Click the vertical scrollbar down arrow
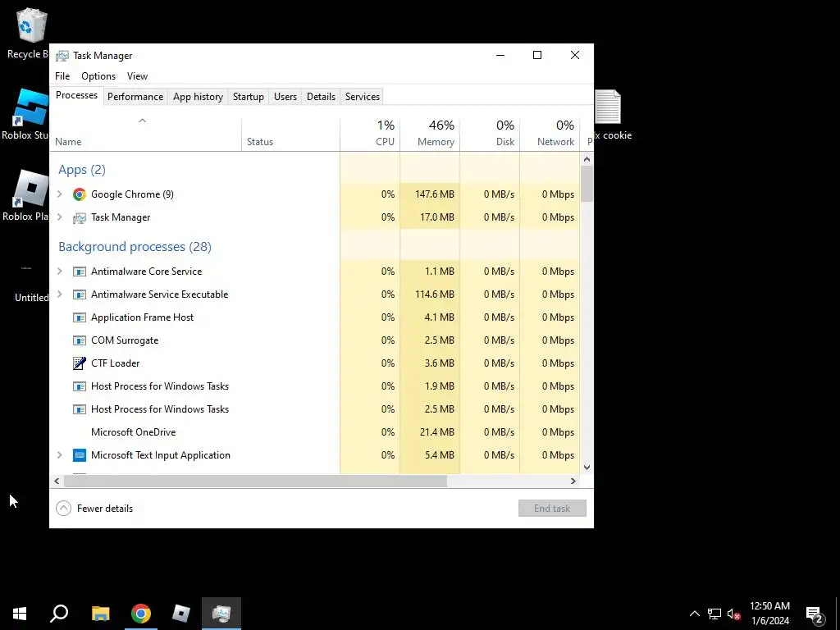Screen dimensions: 840x630 [x=587, y=467]
